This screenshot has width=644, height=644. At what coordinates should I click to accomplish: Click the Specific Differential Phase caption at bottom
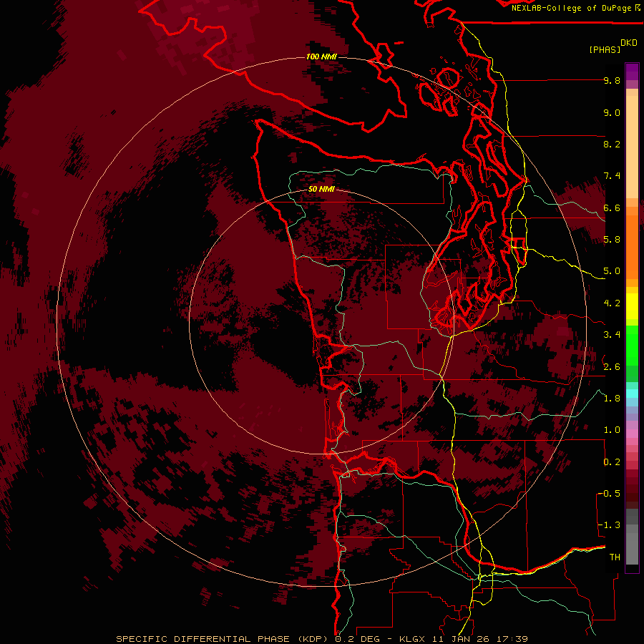pyautogui.click(x=321, y=639)
